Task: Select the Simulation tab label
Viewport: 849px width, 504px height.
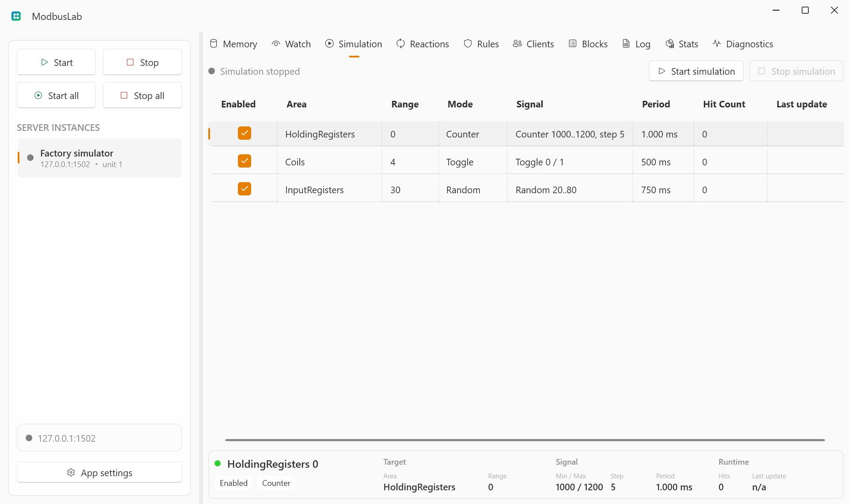Action: tap(360, 44)
